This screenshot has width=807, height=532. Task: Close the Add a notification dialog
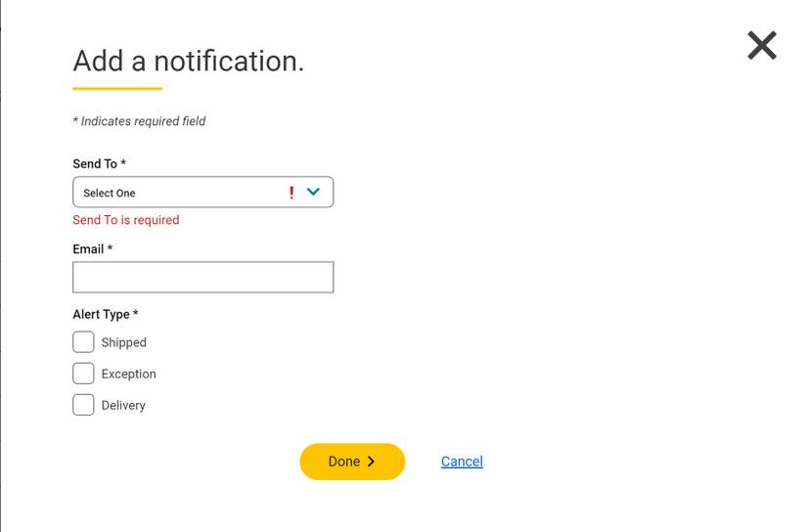[x=761, y=45]
